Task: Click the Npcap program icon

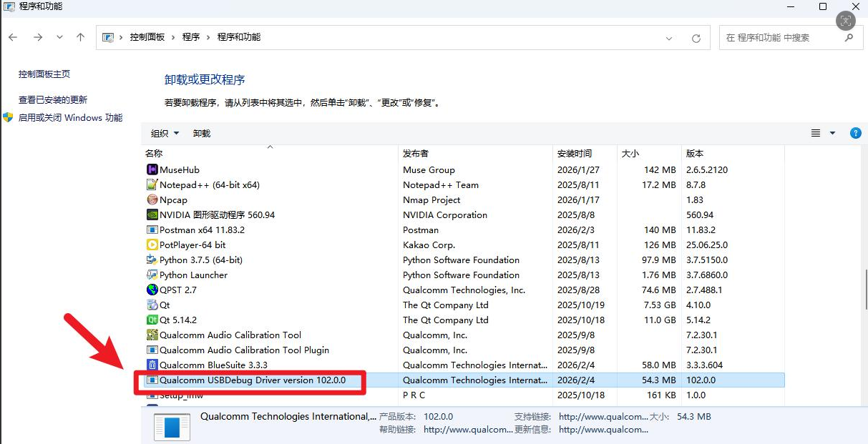Action: 152,200
